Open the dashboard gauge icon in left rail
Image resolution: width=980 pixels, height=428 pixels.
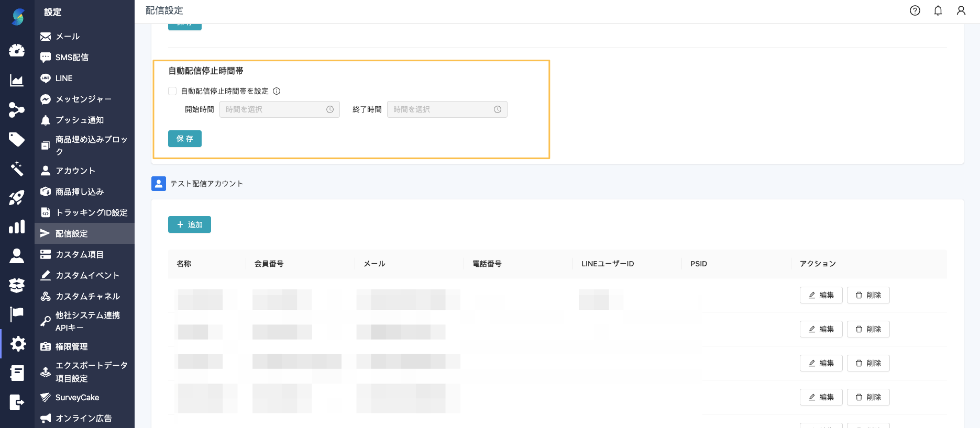coord(17,50)
